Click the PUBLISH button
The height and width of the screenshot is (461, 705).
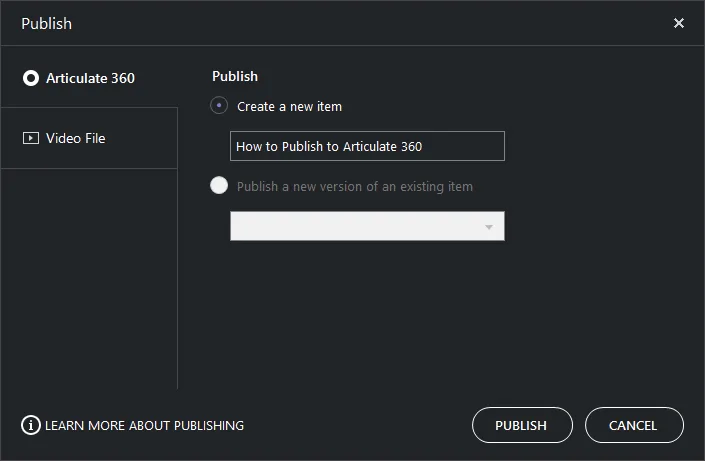(522, 425)
